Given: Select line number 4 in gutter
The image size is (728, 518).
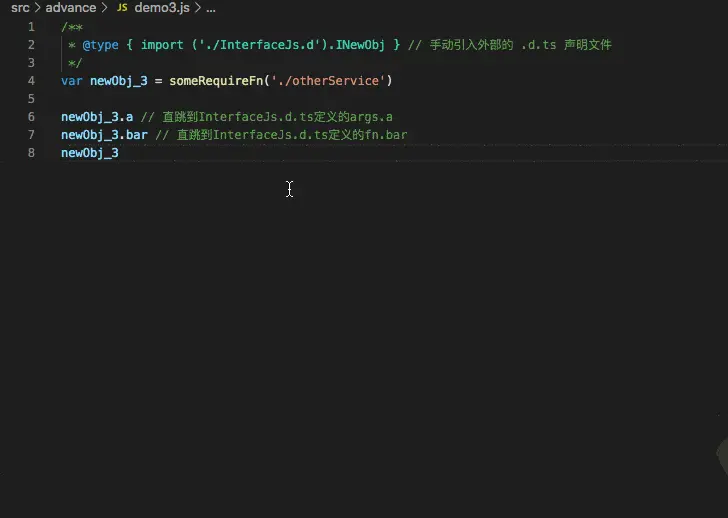Looking at the screenshot, I should 31,81.
